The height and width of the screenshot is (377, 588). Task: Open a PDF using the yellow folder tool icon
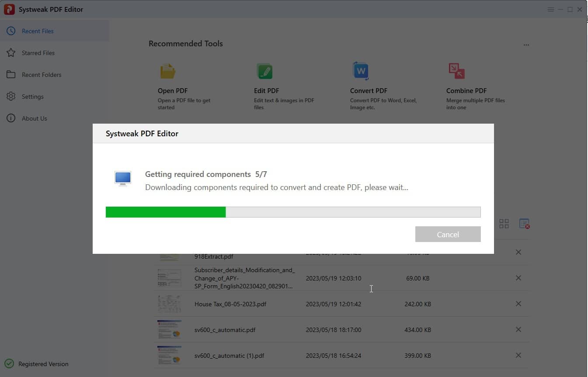[x=168, y=71]
